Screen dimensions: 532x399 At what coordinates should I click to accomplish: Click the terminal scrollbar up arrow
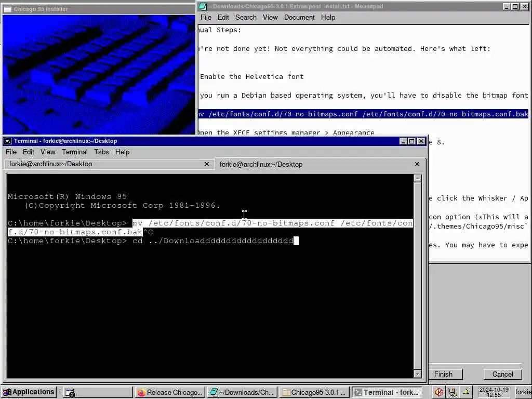(x=418, y=178)
